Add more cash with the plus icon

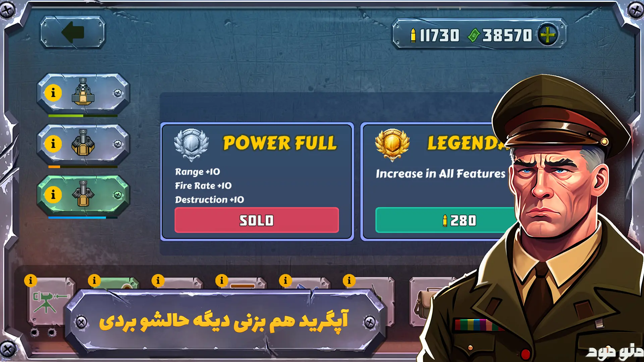pos(547,35)
